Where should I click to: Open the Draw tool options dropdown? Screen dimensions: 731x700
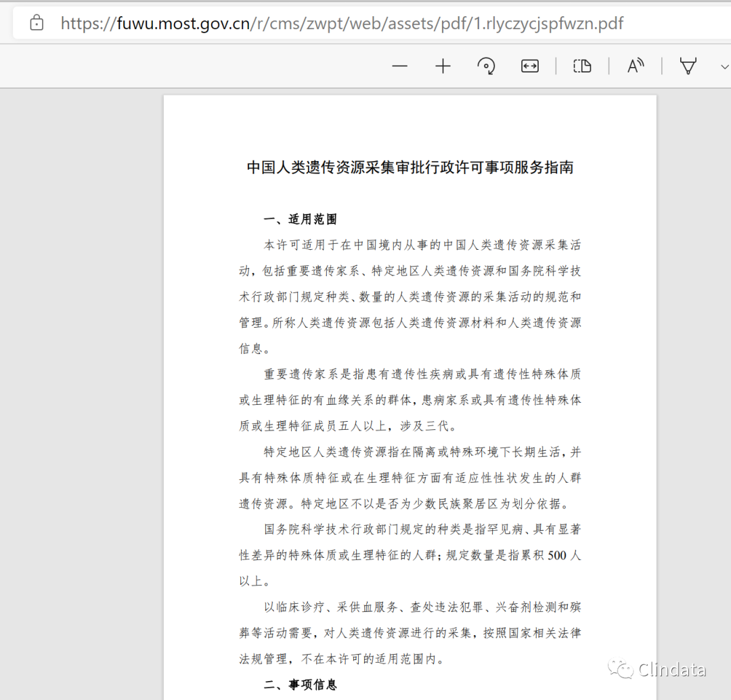tap(724, 67)
